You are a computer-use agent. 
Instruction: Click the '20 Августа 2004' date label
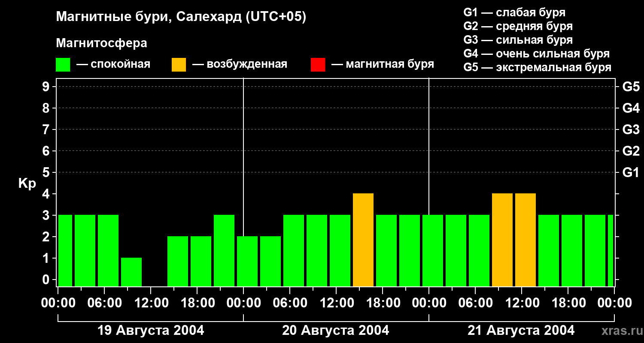[x=336, y=331]
